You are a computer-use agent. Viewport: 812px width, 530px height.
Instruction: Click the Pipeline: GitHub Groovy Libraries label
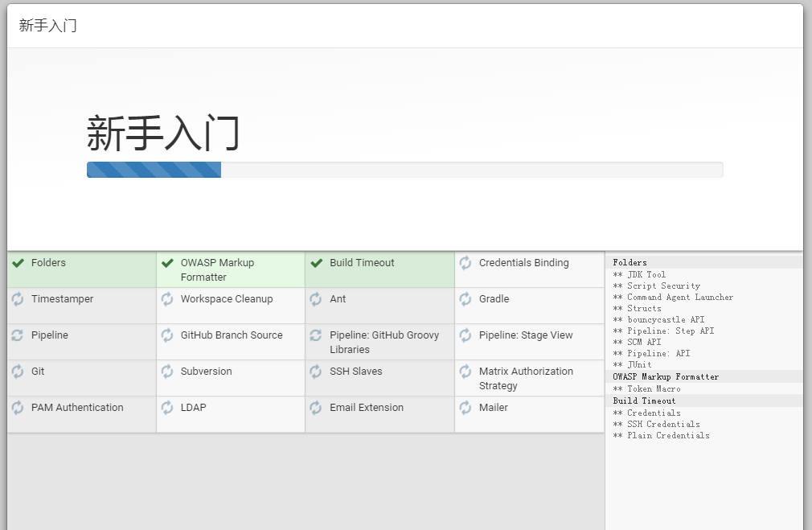point(384,343)
